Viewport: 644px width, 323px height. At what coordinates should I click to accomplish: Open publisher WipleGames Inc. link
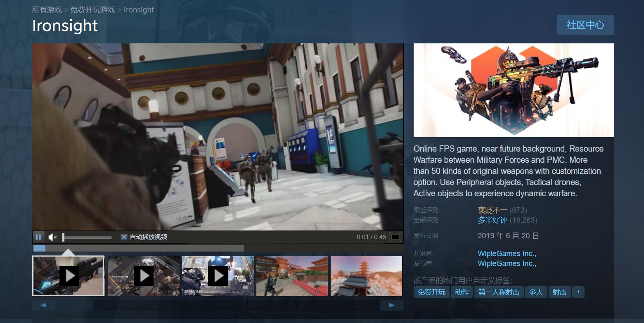coord(507,264)
